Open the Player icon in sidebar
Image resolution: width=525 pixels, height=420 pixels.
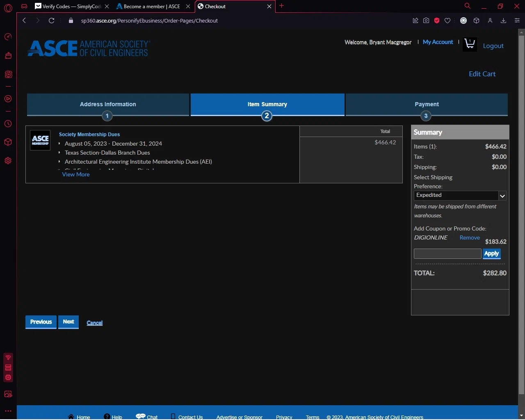click(x=8, y=99)
